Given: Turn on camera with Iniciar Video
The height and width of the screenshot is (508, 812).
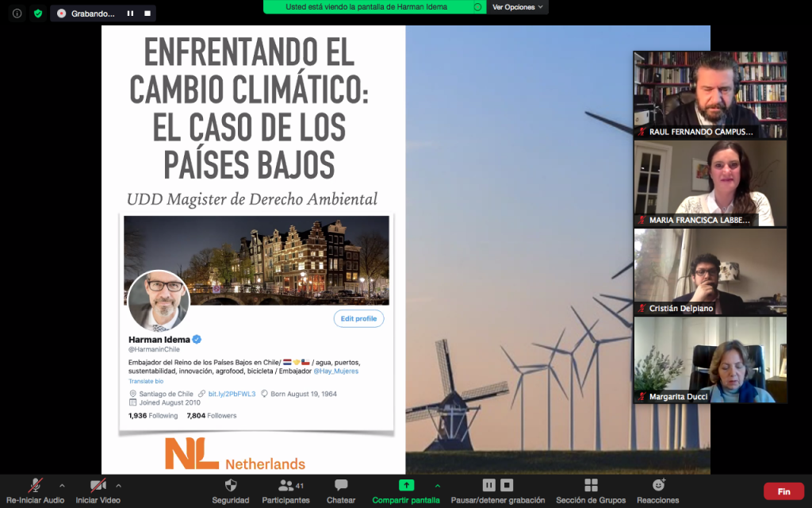Looking at the screenshot, I should point(98,486).
